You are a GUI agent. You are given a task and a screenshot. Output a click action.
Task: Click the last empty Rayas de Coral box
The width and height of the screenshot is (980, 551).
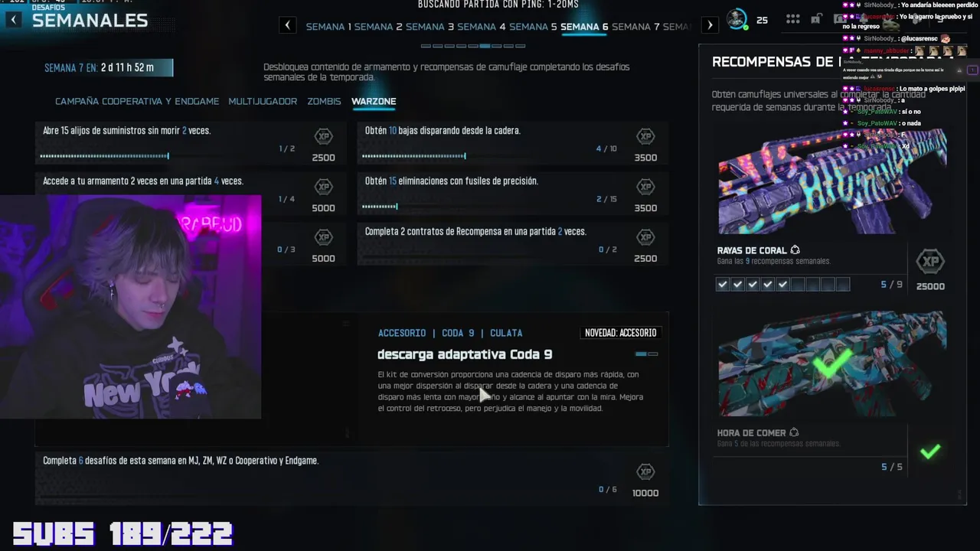coord(843,285)
